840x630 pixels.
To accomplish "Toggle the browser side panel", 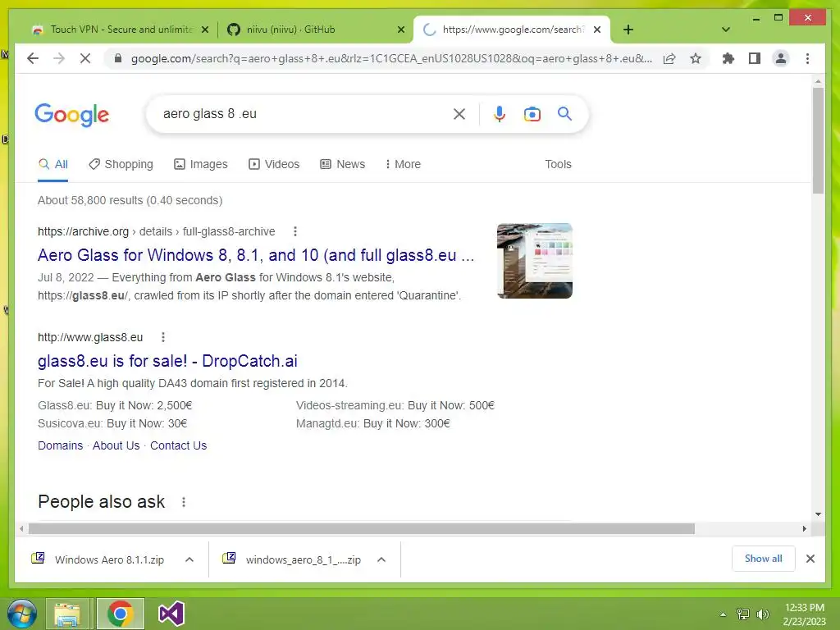I will pyautogui.click(x=755, y=58).
